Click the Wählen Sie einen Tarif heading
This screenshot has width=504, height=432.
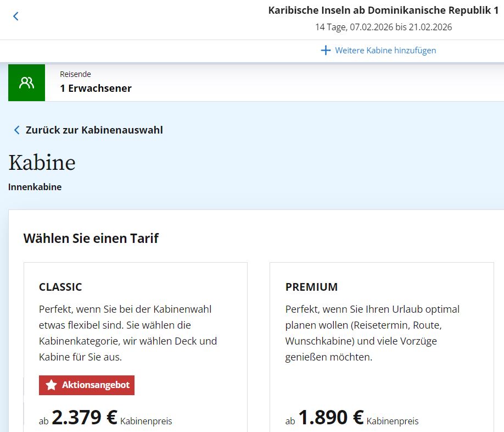91,239
